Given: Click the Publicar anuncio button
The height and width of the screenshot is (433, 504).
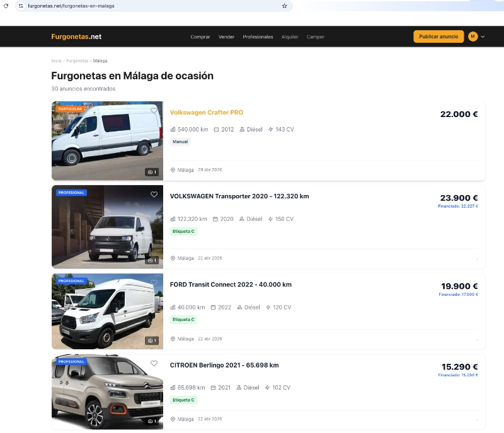Looking at the screenshot, I should tap(438, 37).
